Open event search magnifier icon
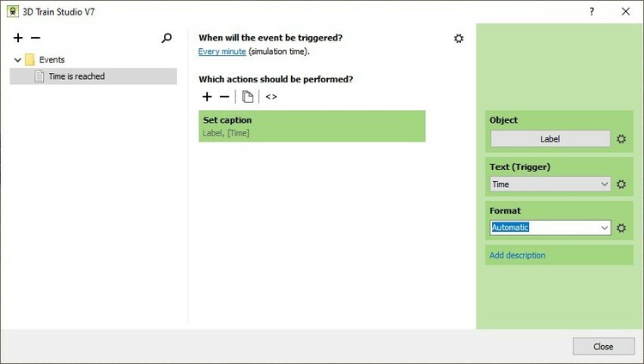The height and width of the screenshot is (364, 644). 167,38
